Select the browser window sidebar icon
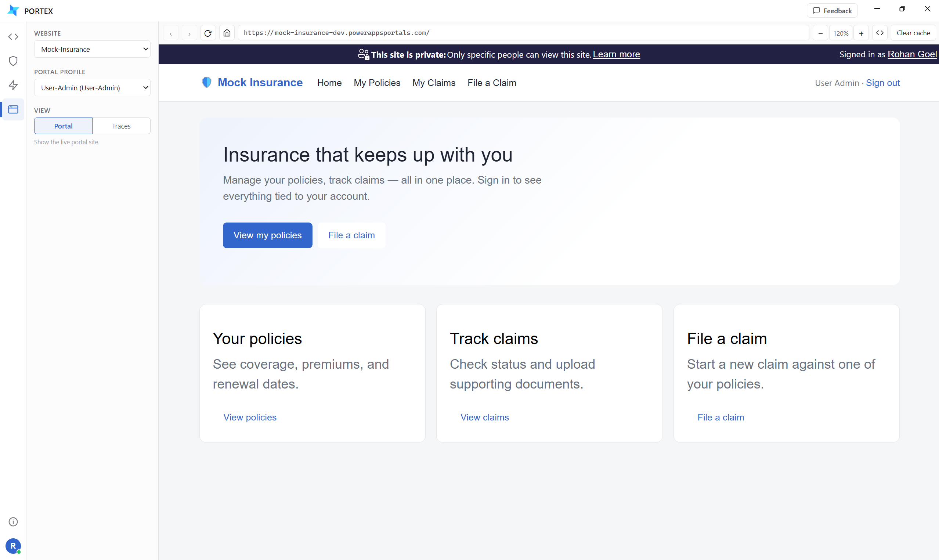 [x=13, y=109]
